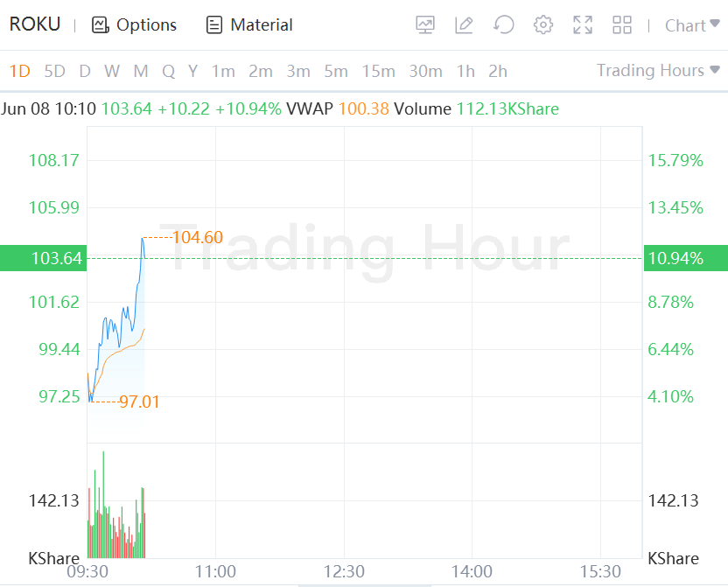The height and width of the screenshot is (587, 728).
Task: Click the 103.64 current price label
Action: pyautogui.click(x=56, y=258)
